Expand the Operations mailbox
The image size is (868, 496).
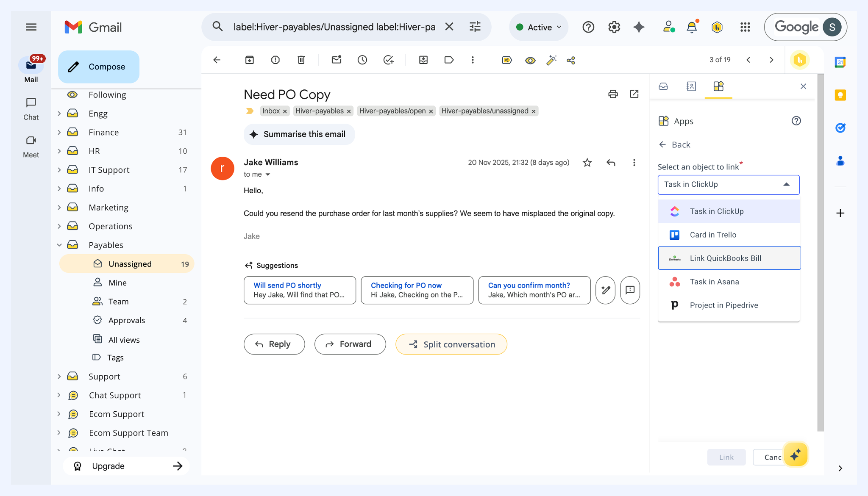pos(59,226)
